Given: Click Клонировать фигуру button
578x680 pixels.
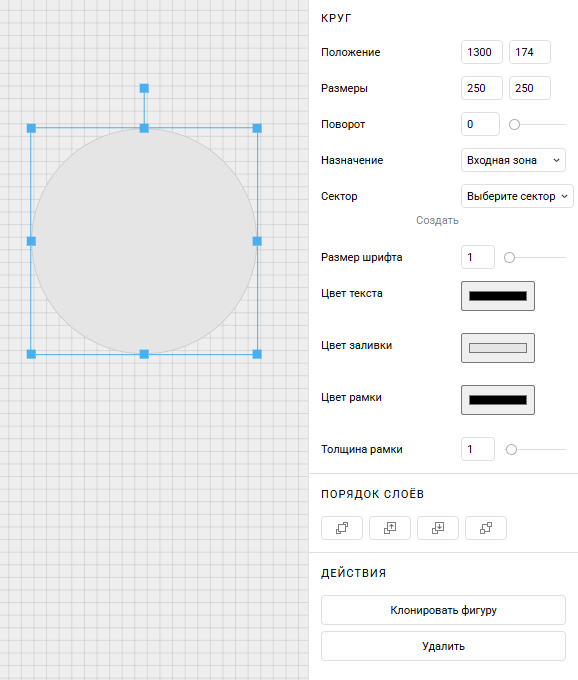Looking at the screenshot, I should coord(443,610).
